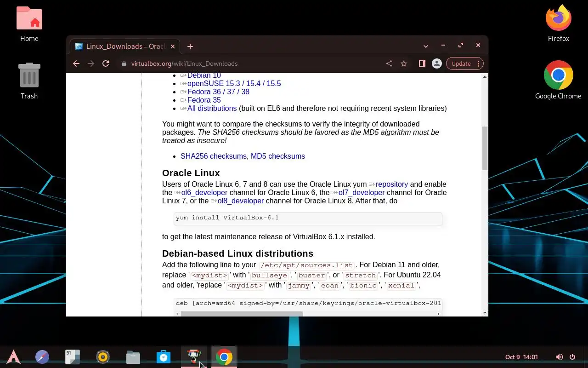Open the software store taskbar icon
Viewport: 588px width, 368px height.
point(164,356)
